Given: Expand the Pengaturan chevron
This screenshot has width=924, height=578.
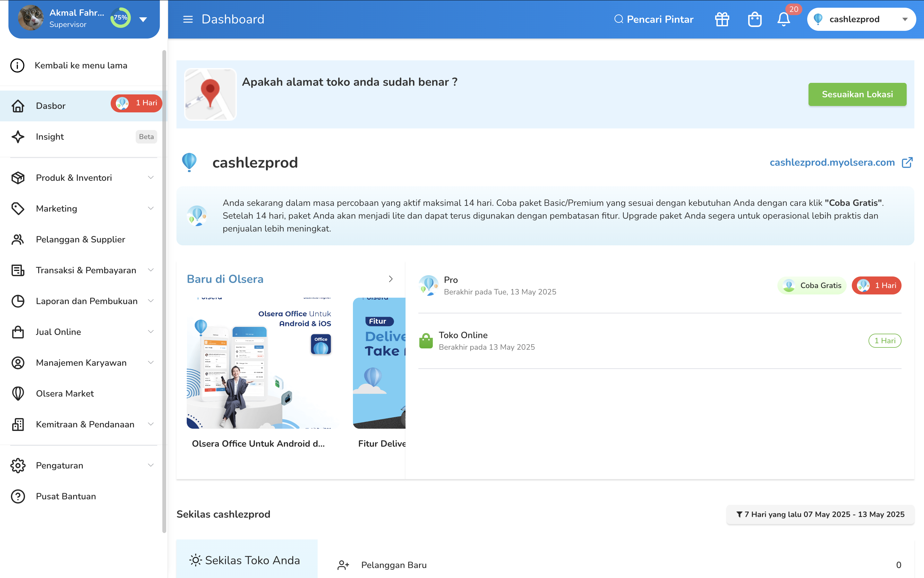Looking at the screenshot, I should pyautogui.click(x=151, y=465).
